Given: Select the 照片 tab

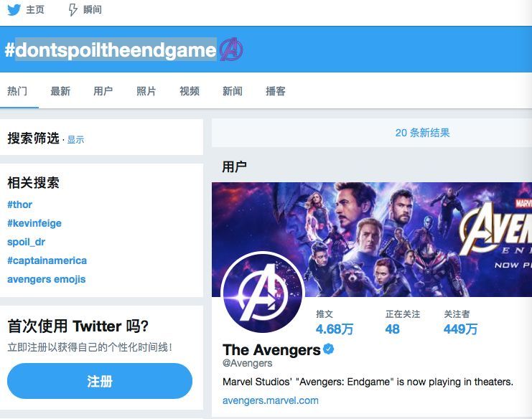Looking at the screenshot, I should (146, 91).
